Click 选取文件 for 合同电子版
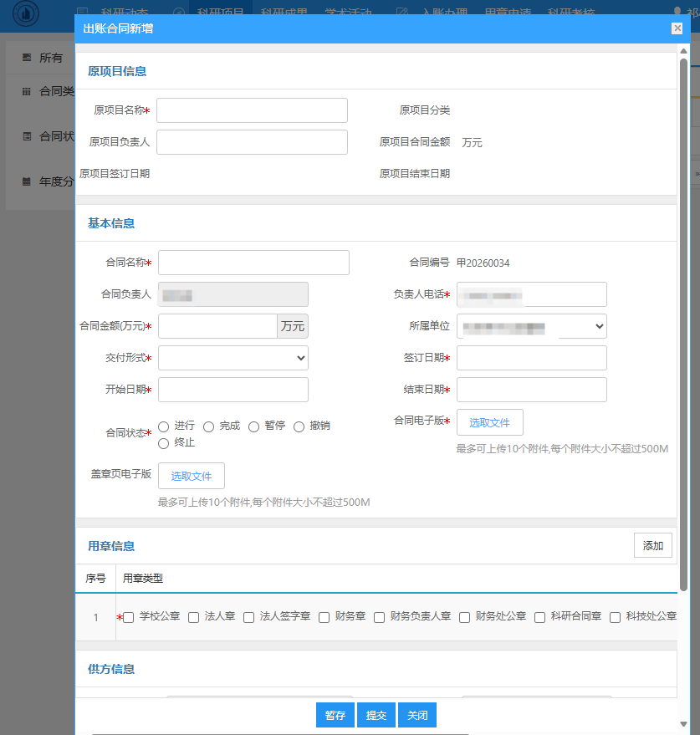 pyautogui.click(x=489, y=422)
